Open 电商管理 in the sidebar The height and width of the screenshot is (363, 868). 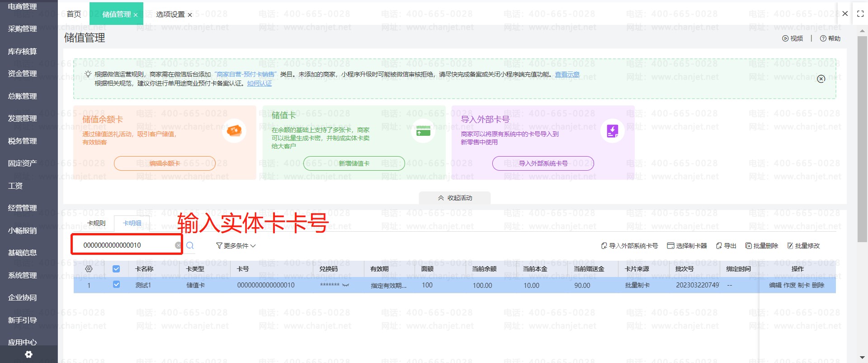click(x=23, y=6)
